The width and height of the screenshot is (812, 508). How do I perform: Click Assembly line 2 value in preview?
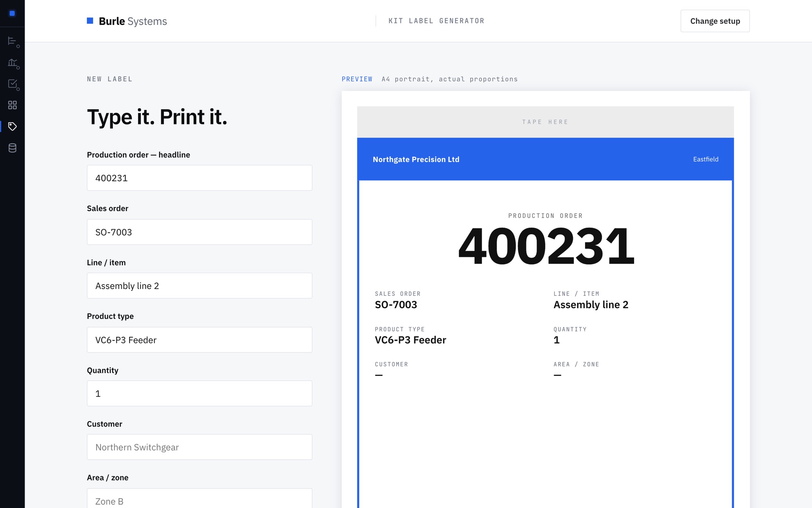591,305
